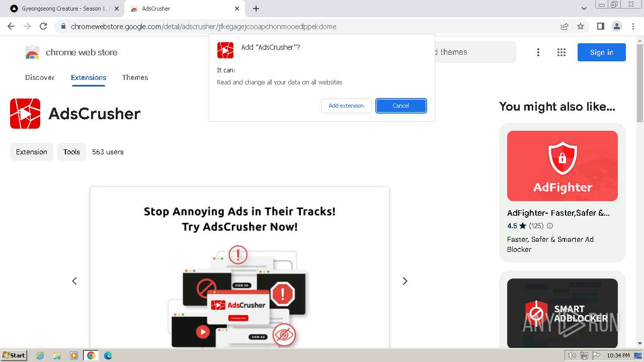Launch Microsoft Edge from taskbar
The image size is (644, 362).
108,355
